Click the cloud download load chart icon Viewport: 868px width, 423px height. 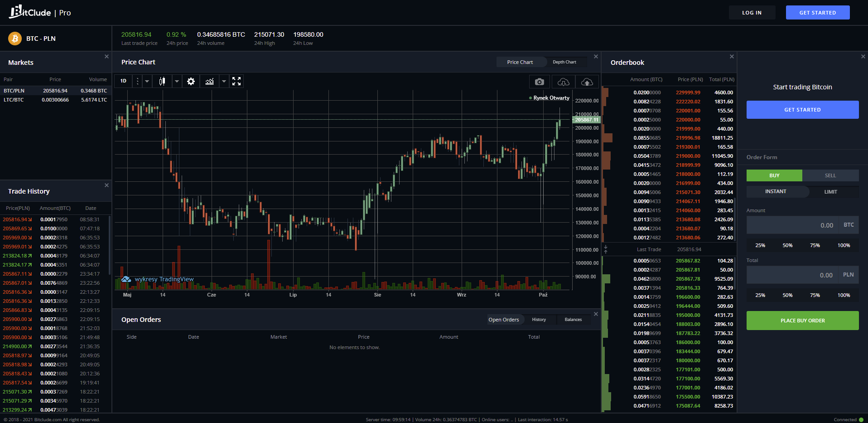coord(563,82)
